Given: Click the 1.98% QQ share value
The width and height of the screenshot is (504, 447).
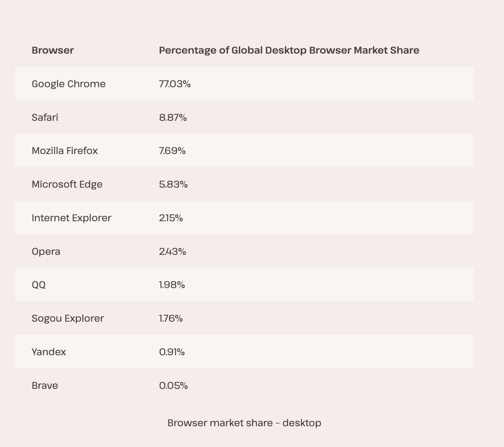Looking at the screenshot, I should point(172,285).
